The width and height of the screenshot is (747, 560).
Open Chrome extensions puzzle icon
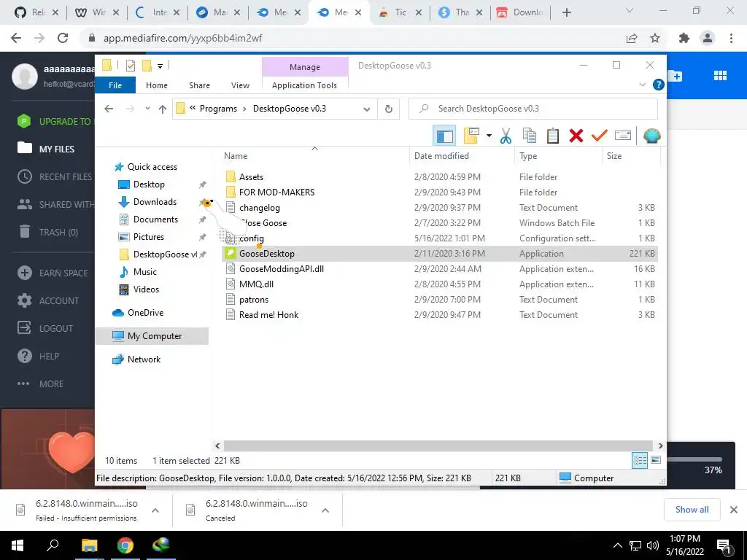click(684, 38)
